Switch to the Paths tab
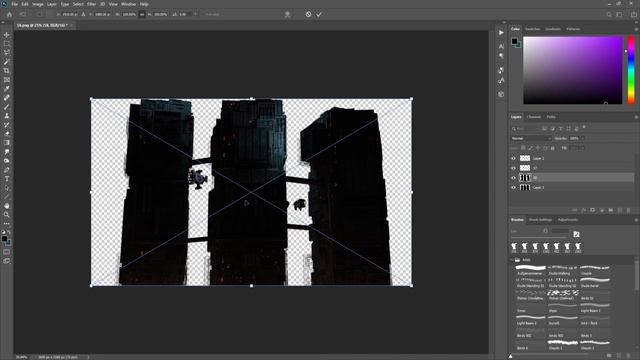 click(551, 117)
